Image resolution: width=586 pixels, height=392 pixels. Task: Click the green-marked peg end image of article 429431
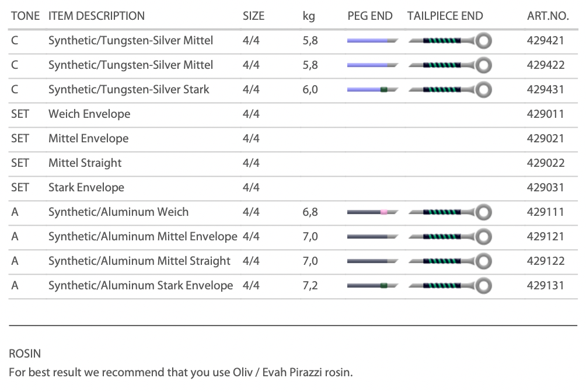click(x=372, y=90)
